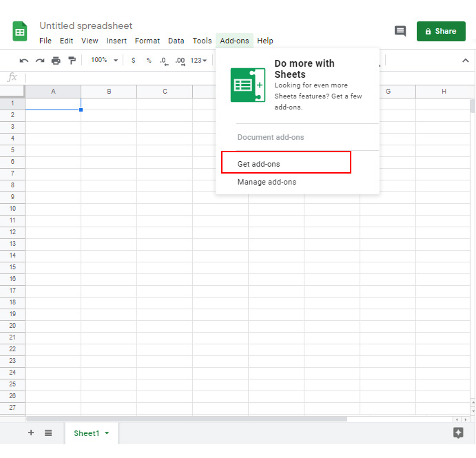
Task: Click the scroll left arrow
Action: (457, 419)
